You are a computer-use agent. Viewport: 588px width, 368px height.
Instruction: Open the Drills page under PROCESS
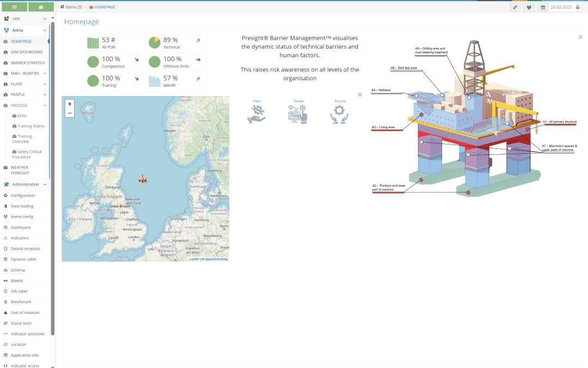point(24,115)
